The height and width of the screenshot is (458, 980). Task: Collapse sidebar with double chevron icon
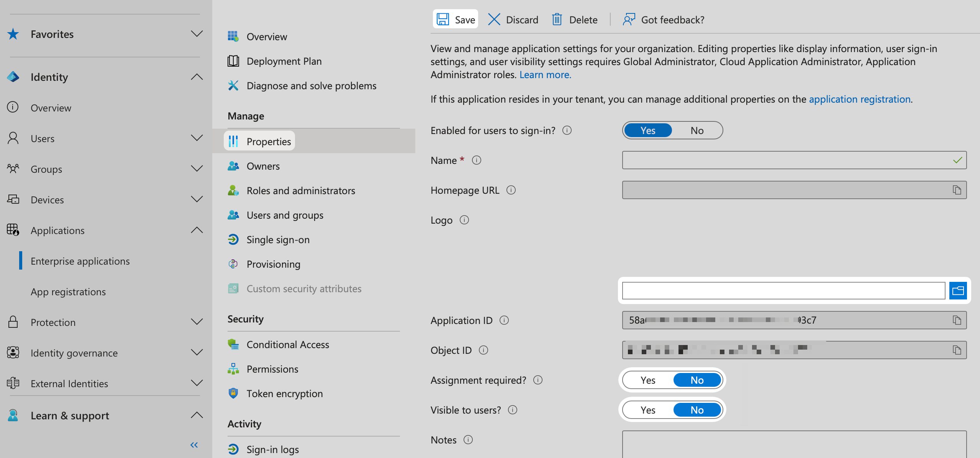pos(194,445)
